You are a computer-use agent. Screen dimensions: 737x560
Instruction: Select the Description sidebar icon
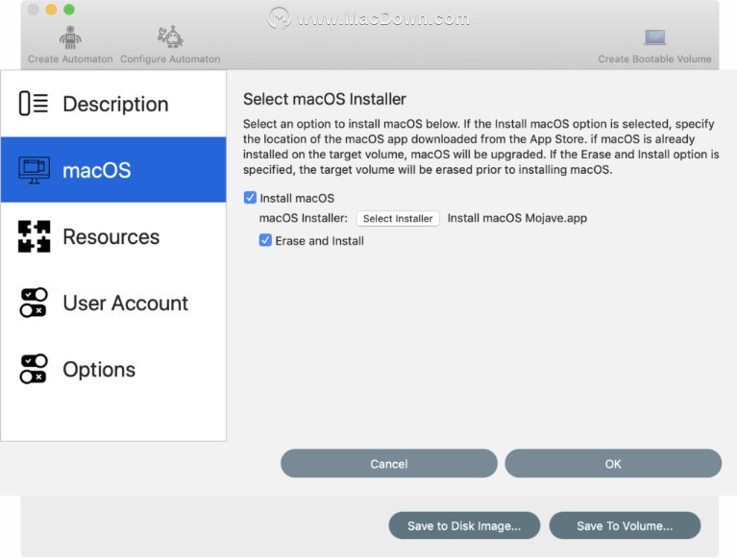pos(34,104)
